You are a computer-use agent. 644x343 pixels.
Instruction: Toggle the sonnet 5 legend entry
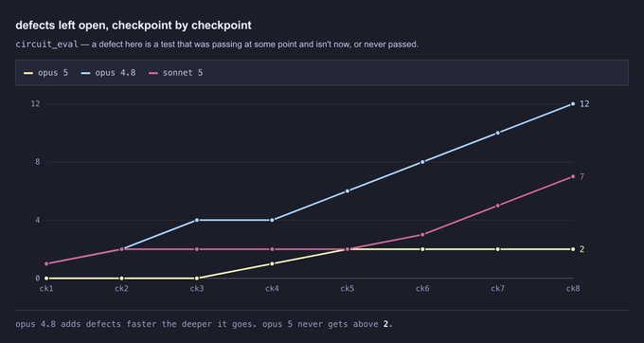176,73
